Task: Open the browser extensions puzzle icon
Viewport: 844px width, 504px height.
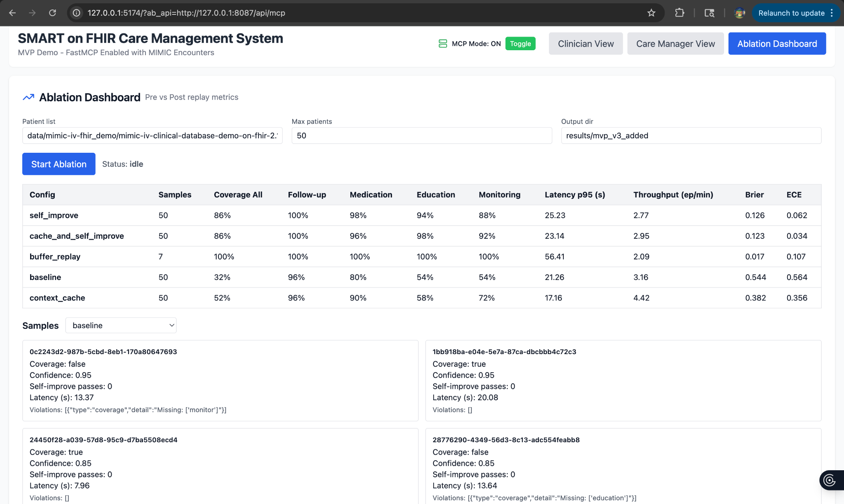Action: [680, 13]
